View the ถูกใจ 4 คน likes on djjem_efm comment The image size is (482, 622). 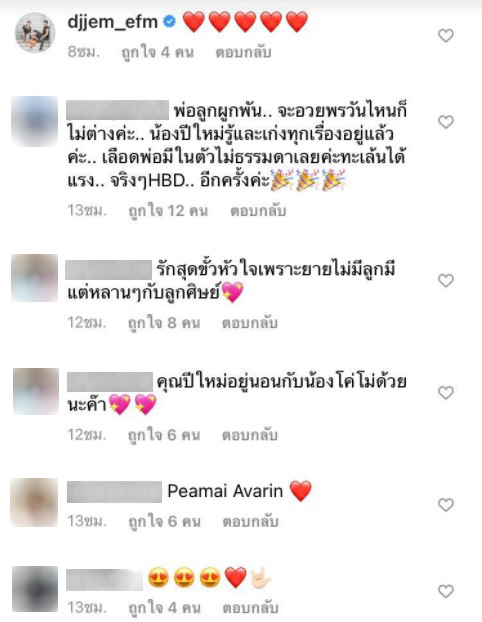point(157,52)
